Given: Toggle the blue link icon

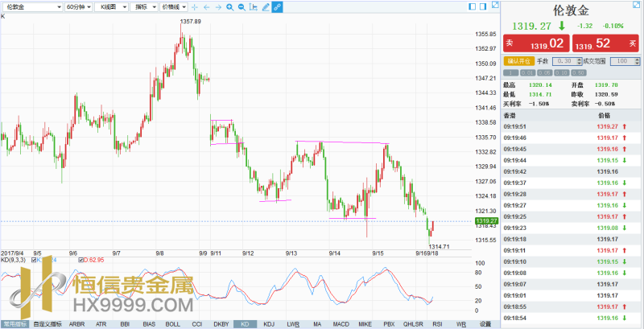Looking at the screenshot, I should click(x=277, y=6).
